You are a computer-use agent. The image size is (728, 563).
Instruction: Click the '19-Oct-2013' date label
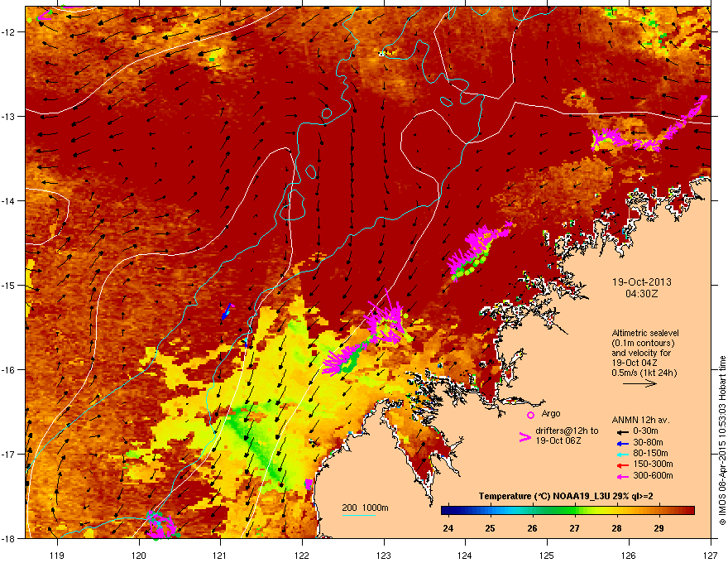coord(642,282)
